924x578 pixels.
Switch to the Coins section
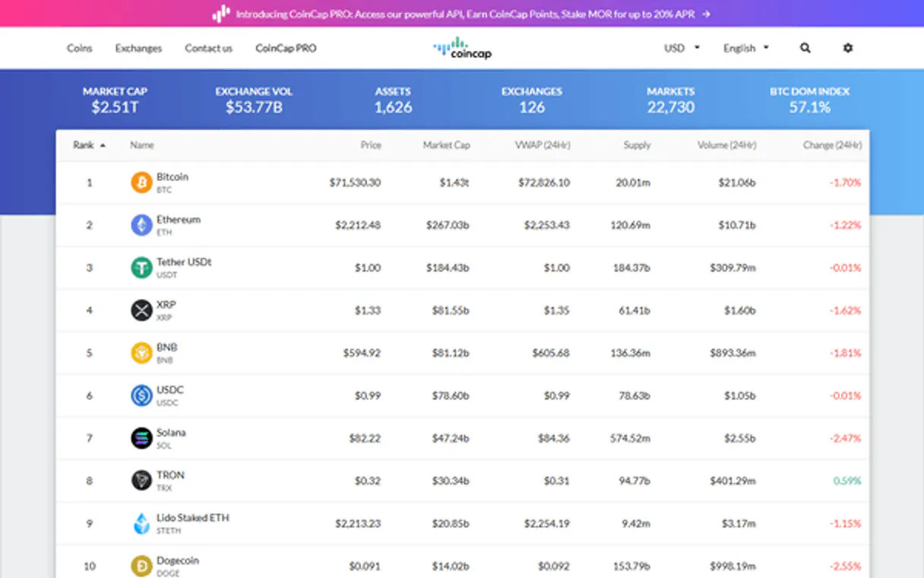[x=79, y=48]
